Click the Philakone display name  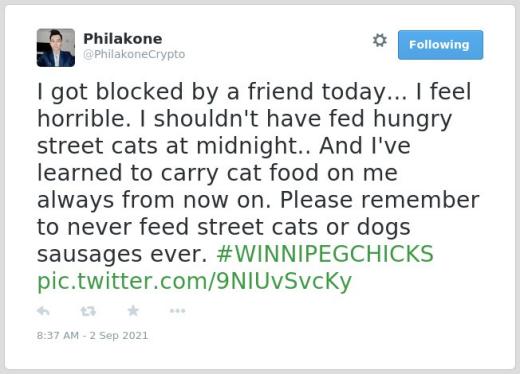tap(123, 39)
